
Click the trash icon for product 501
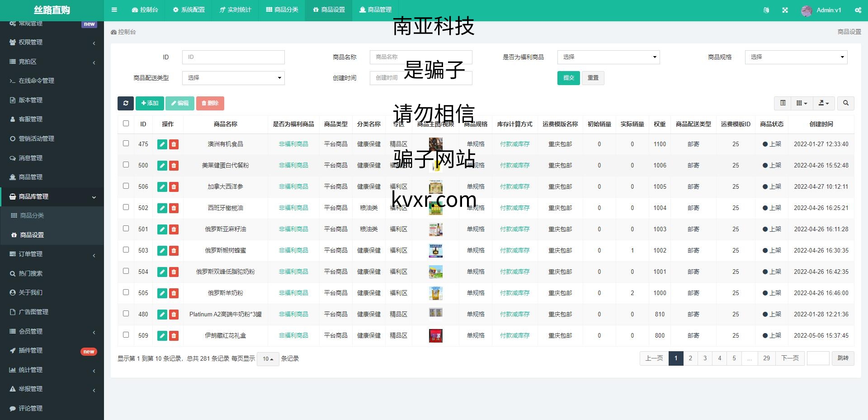point(174,229)
